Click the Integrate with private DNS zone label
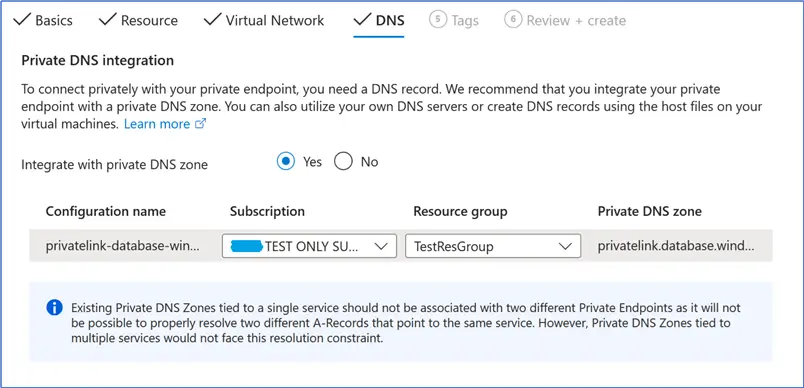Image resolution: width=804 pixels, height=388 pixels. (114, 165)
